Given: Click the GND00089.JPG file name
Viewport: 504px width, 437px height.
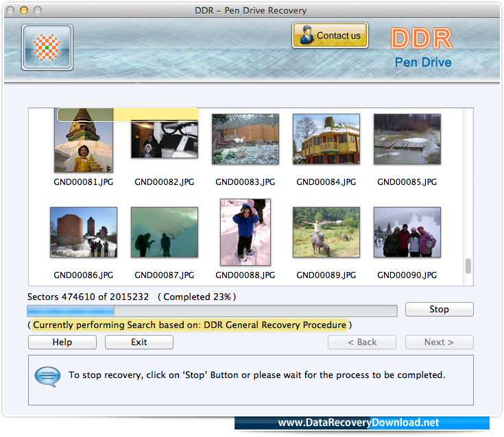Looking at the screenshot, I should tap(326, 275).
